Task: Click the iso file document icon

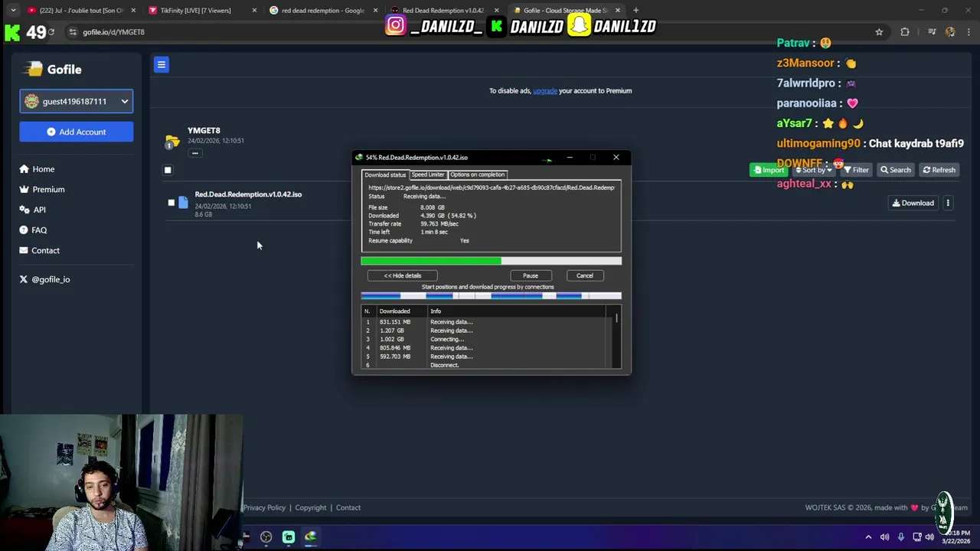Action: [183, 203]
